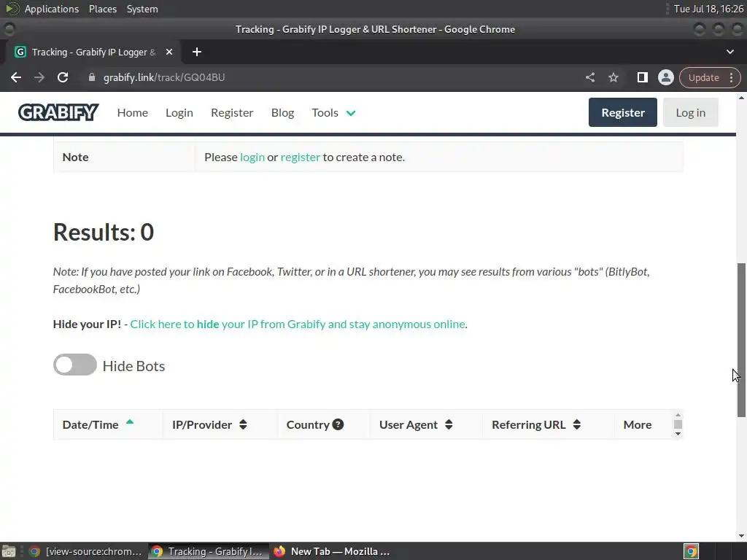Share this page via share icon
The height and width of the screenshot is (560, 747).
tap(590, 77)
